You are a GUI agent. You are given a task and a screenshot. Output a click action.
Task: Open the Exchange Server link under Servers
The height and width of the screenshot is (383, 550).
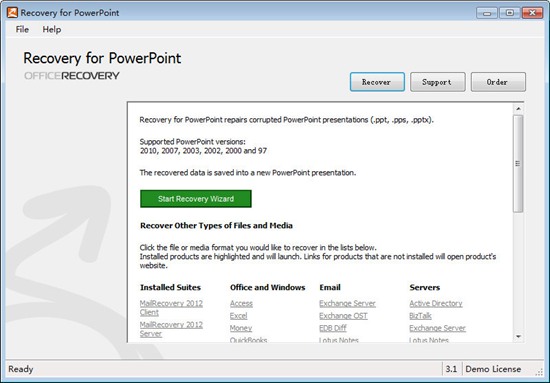pos(437,328)
